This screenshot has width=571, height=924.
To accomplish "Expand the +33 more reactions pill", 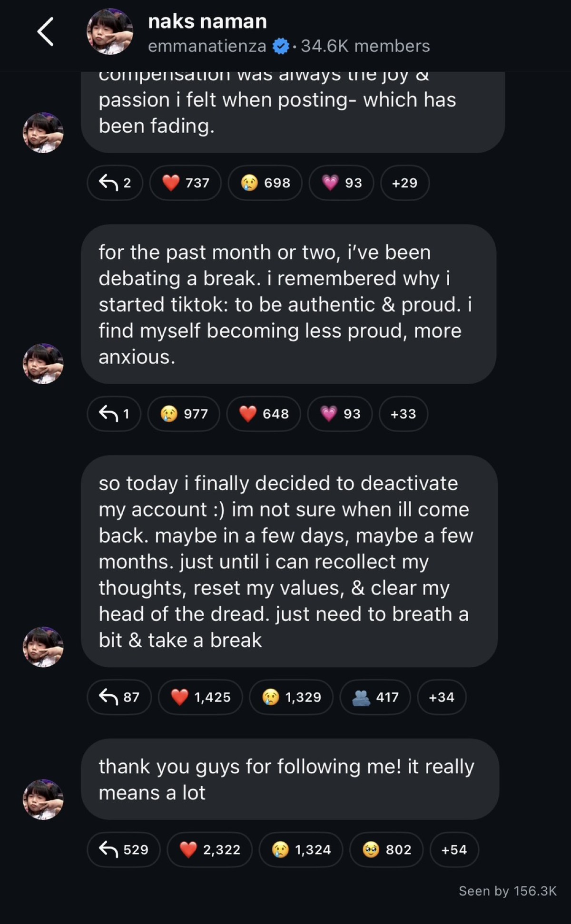I will coord(403,414).
